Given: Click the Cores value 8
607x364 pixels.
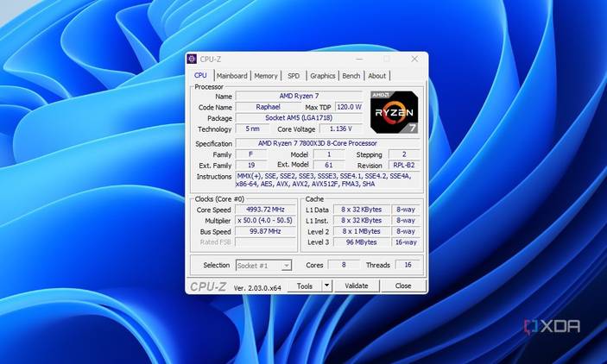Looking at the screenshot, I should [x=344, y=265].
